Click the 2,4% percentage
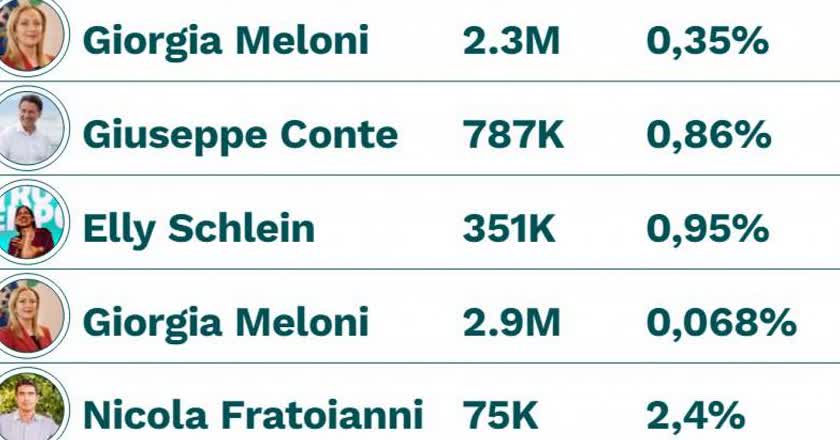This screenshot has width=840, height=440. coord(695,415)
